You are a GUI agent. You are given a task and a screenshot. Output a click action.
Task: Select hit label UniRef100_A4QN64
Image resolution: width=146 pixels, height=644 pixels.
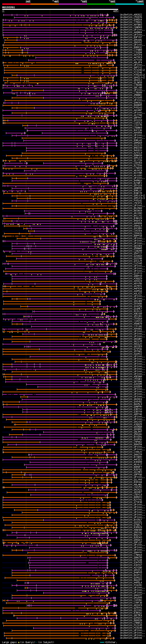(131, 32)
